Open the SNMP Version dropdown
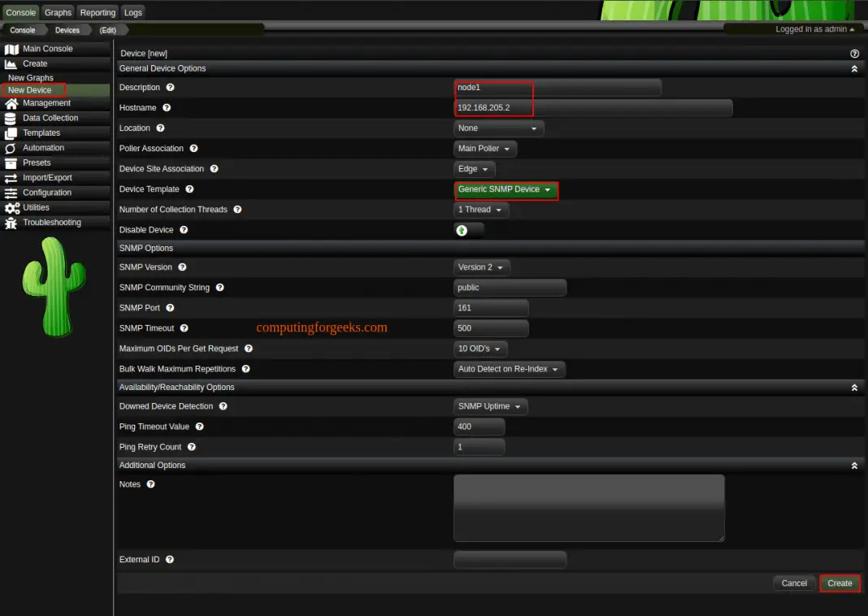The image size is (868, 616). click(480, 267)
